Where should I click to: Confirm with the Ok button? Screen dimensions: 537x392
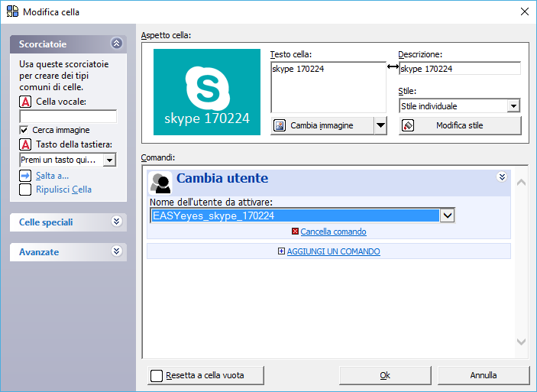point(385,375)
